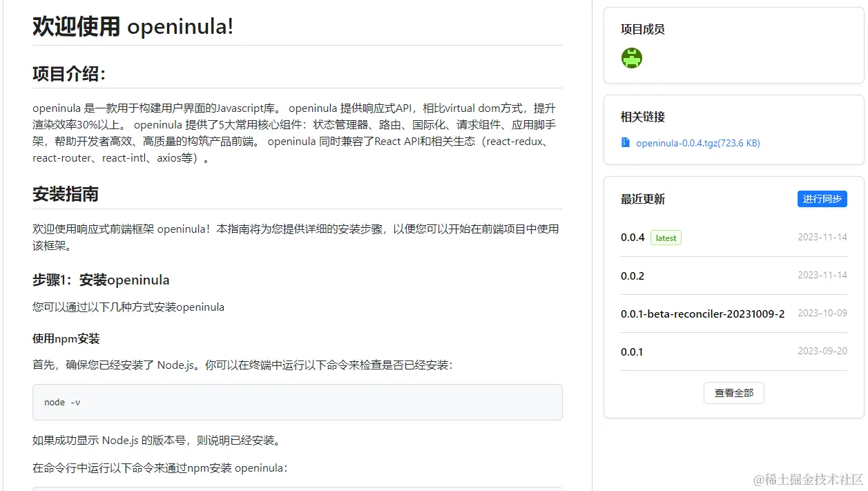
Task: Click the 2023-09-20 release date
Action: click(822, 351)
